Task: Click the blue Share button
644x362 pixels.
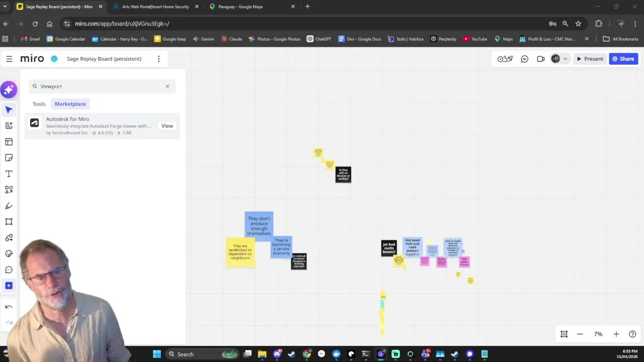Action: click(623, 59)
